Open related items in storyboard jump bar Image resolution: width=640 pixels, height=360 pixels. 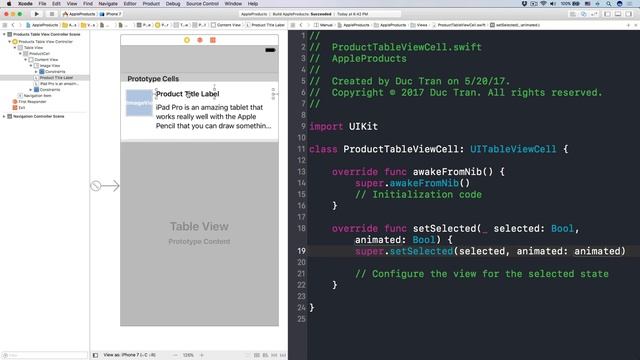tap(5, 25)
